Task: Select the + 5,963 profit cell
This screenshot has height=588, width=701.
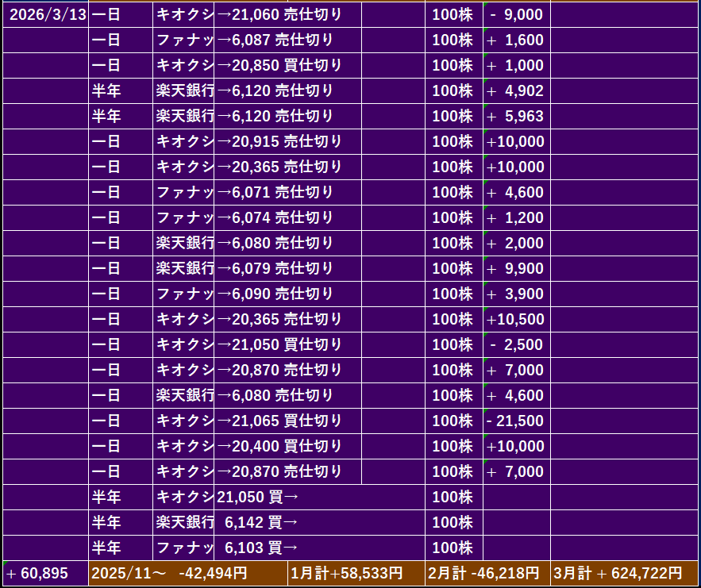Action: 516,116
